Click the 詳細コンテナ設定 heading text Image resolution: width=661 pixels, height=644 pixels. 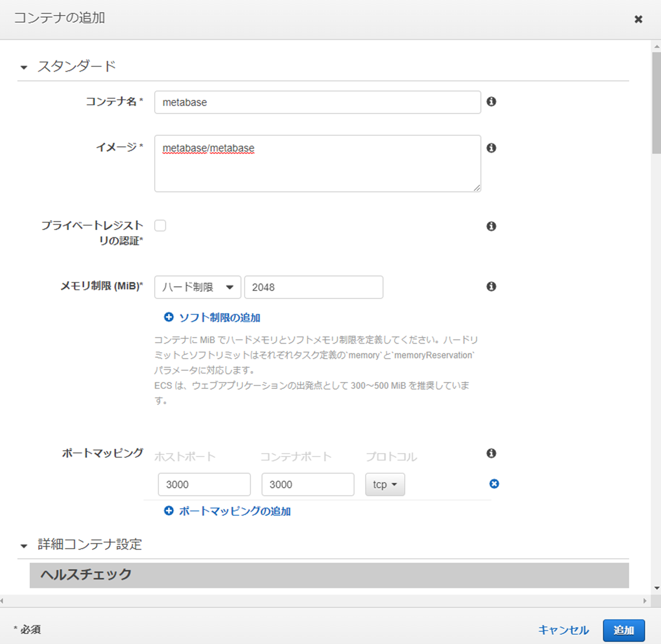click(x=90, y=544)
